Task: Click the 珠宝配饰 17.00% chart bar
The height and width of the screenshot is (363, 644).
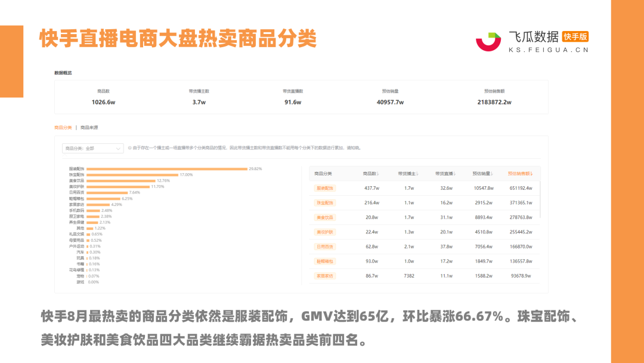Action: click(x=132, y=175)
